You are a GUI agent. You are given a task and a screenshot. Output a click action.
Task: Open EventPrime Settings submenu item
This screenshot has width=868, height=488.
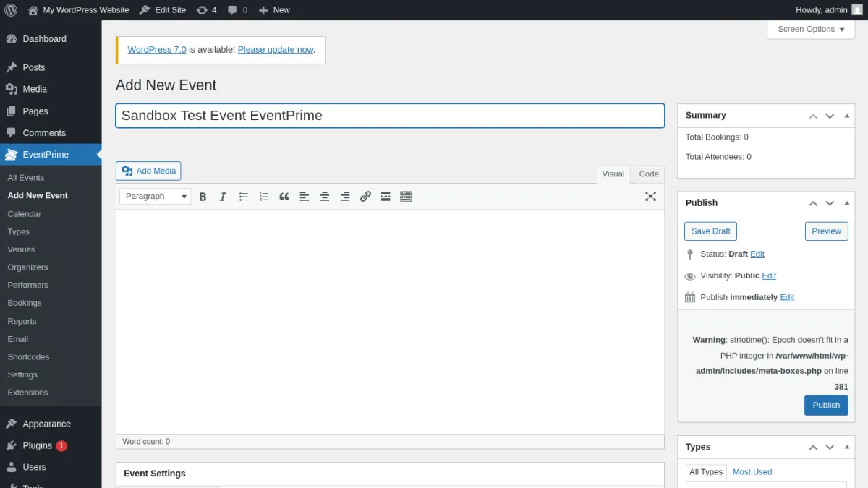pyautogui.click(x=22, y=375)
